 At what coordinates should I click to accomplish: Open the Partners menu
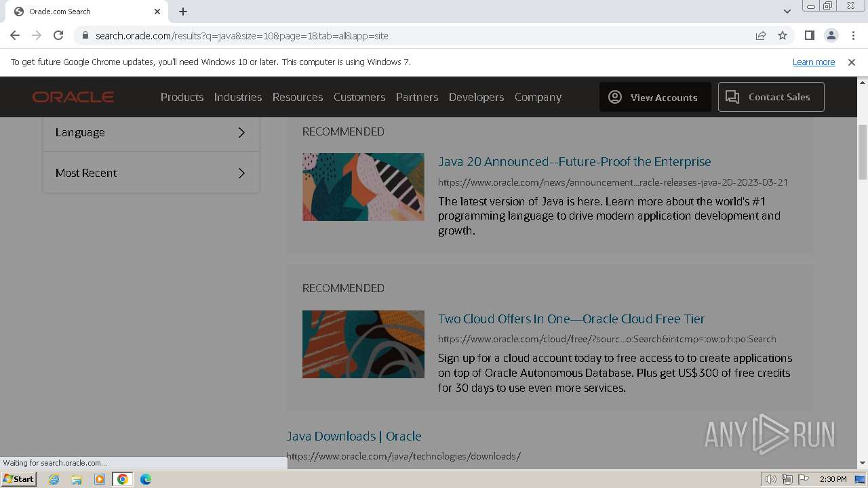pyautogui.click(x=417, y=97)
